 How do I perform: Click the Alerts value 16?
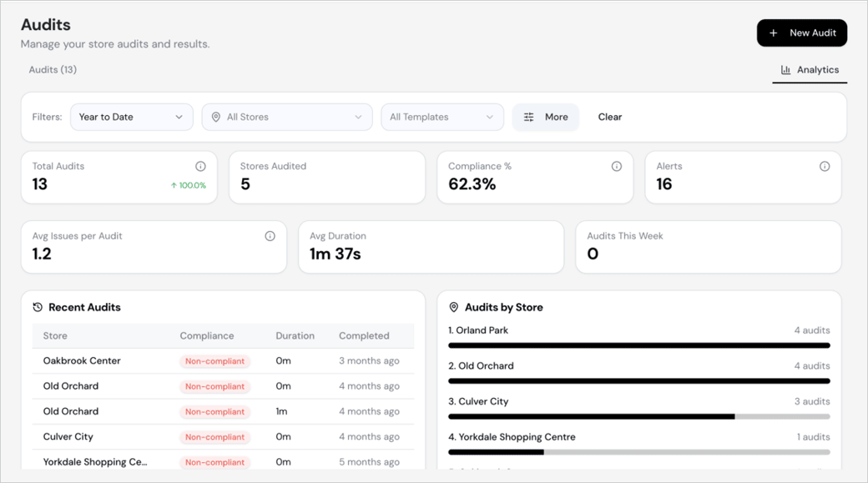[x=664, y=184]
